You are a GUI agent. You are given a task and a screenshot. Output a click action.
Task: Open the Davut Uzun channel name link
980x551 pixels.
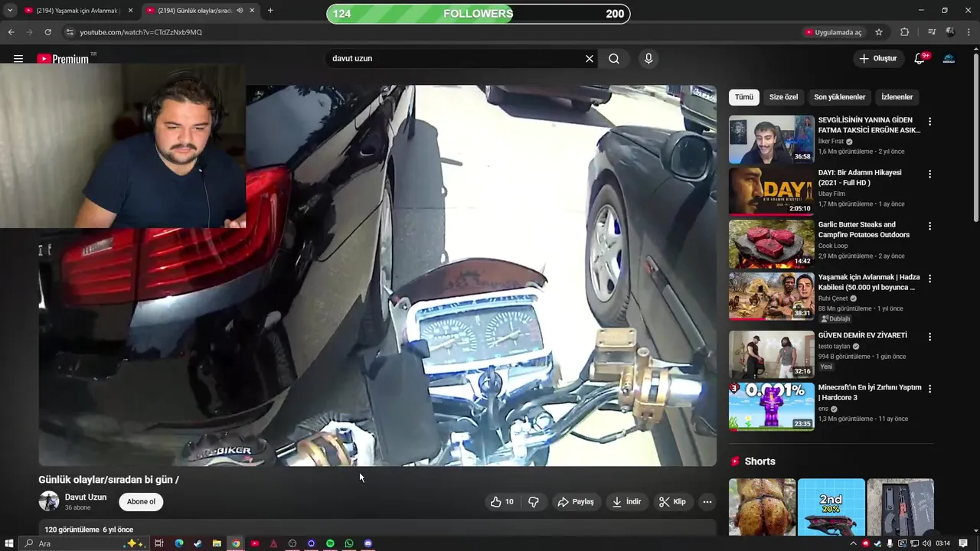coord(86,497)
